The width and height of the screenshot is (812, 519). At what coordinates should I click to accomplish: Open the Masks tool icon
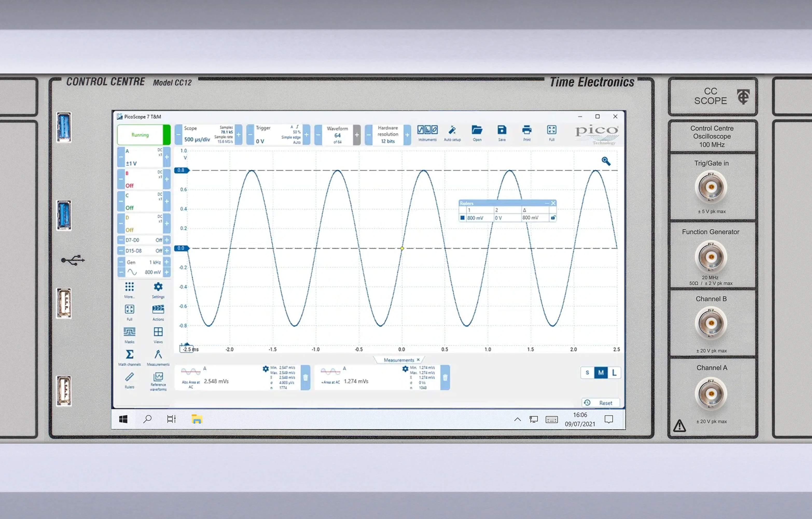[129, 332]
